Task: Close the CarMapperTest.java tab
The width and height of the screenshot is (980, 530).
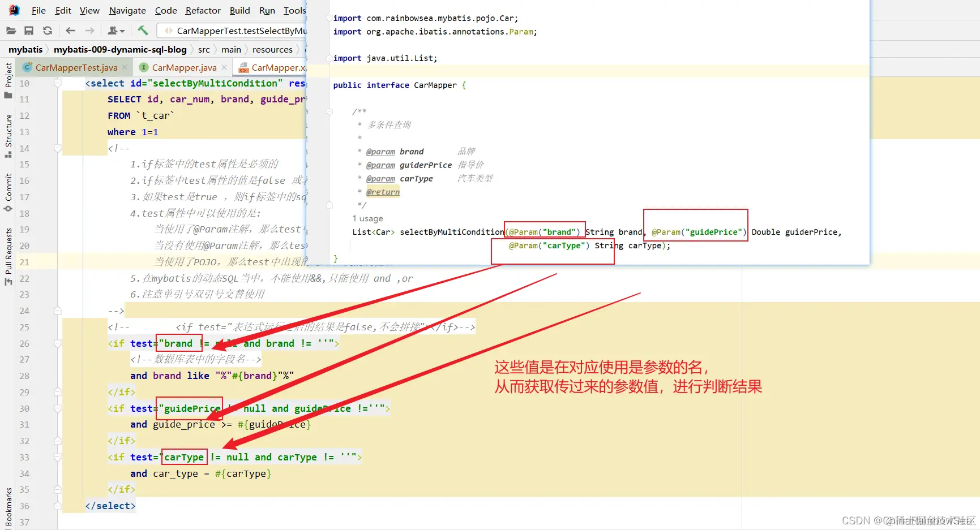Action: [x=125, y=67]
